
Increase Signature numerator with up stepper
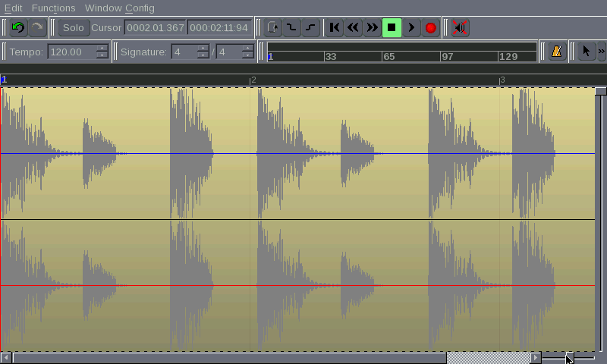(203, 48)
